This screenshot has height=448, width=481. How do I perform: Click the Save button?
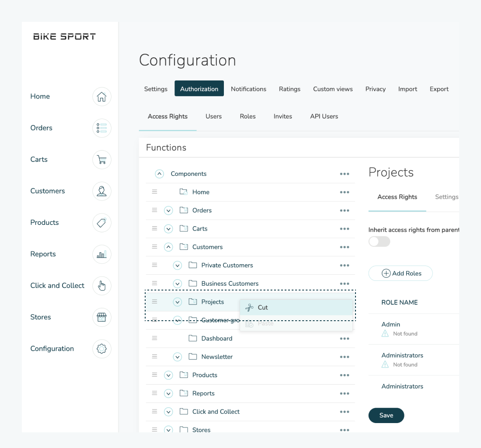coord(386,415)
